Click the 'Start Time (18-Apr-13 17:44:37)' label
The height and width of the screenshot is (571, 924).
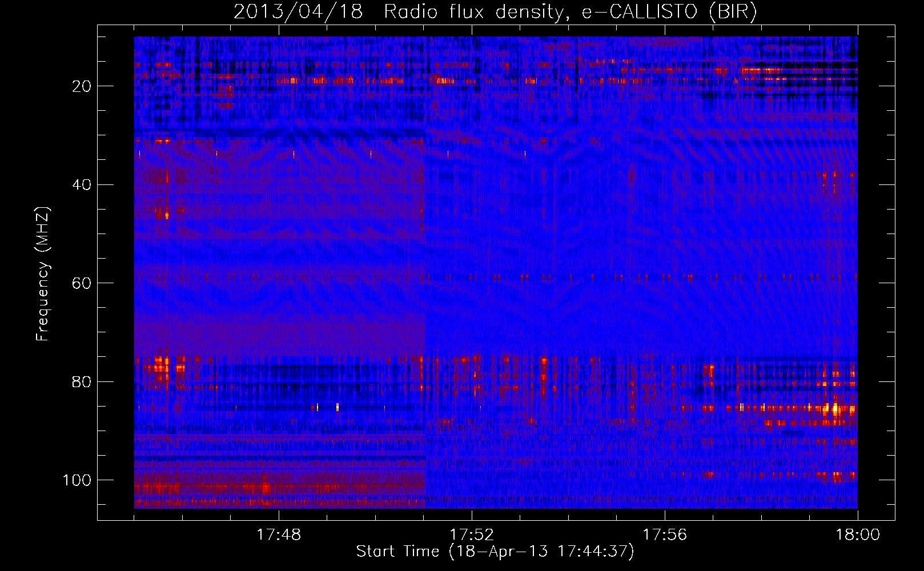[495, 552]
